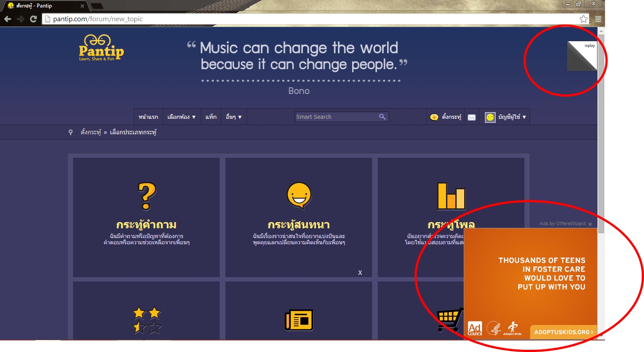Click the breadcrumb location pin icon
Image resolution: width=644 pixels, height=352 pixels.
coord(70,132)
